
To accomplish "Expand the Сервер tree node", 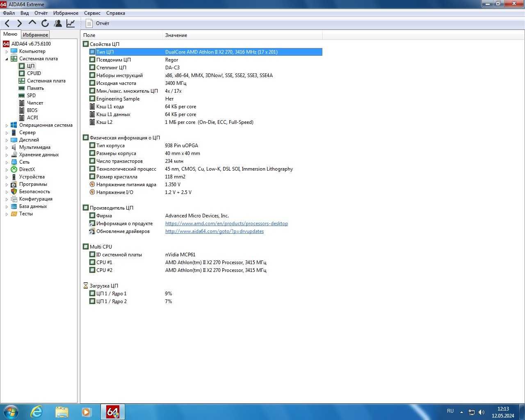I will coord(7,132).
